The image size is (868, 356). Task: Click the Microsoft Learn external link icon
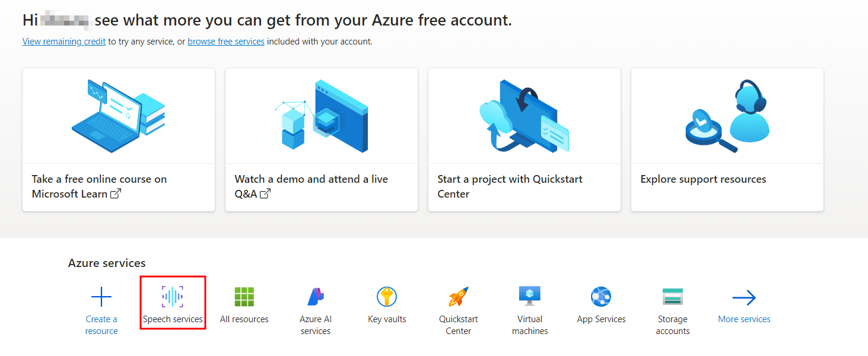pyautogui.click(x=116, y=194)
